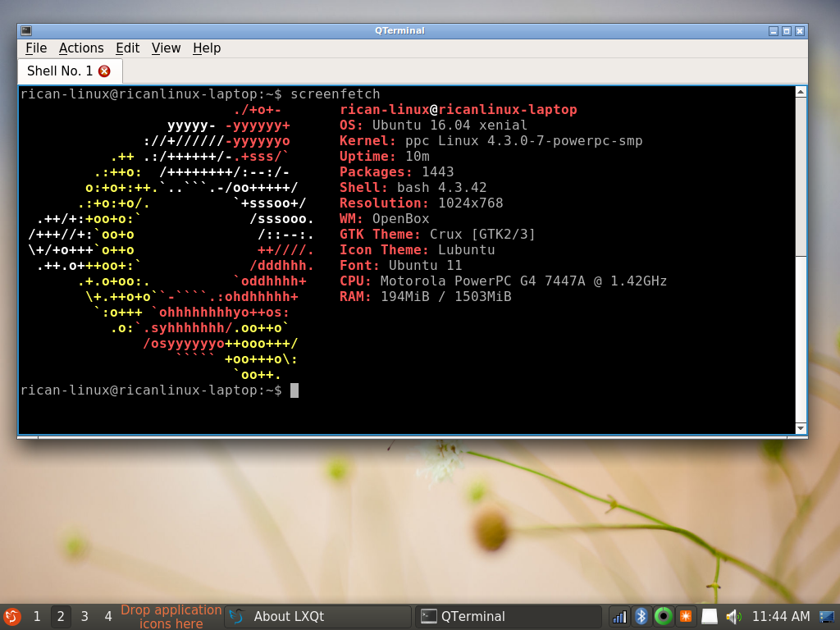Viewport: 840px width, 630px height.
Task: Switch to workspace 3
Action: 84,616
